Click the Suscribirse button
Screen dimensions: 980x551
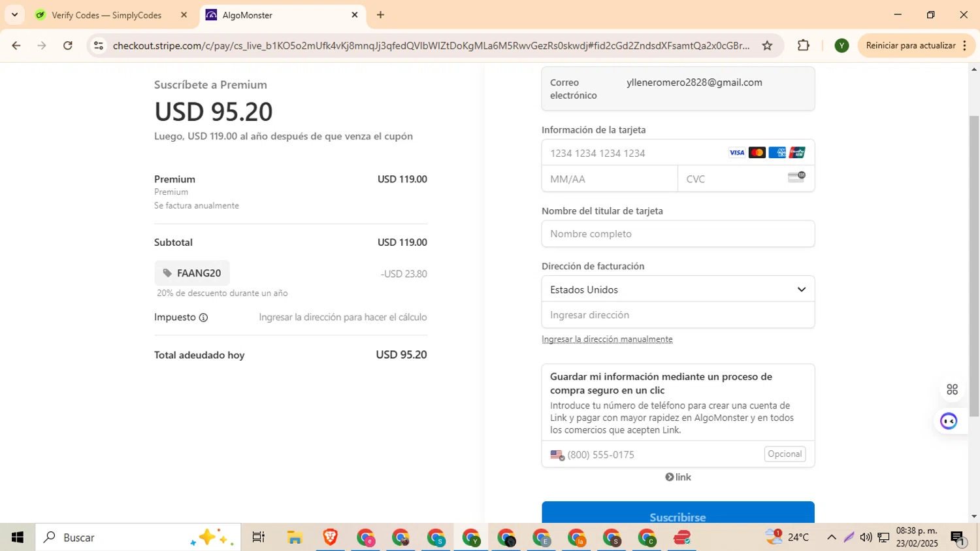[x=678, y=514]
